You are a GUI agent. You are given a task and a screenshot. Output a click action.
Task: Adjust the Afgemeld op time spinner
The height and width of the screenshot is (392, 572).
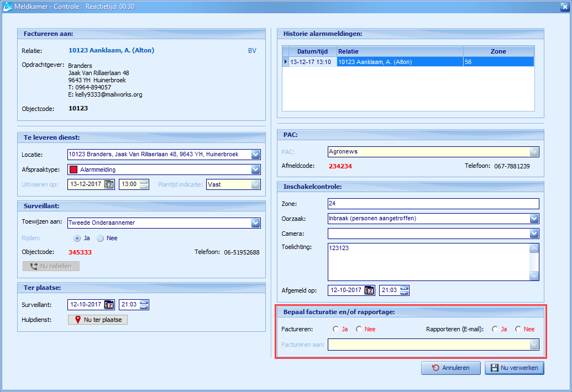point(404,290)
